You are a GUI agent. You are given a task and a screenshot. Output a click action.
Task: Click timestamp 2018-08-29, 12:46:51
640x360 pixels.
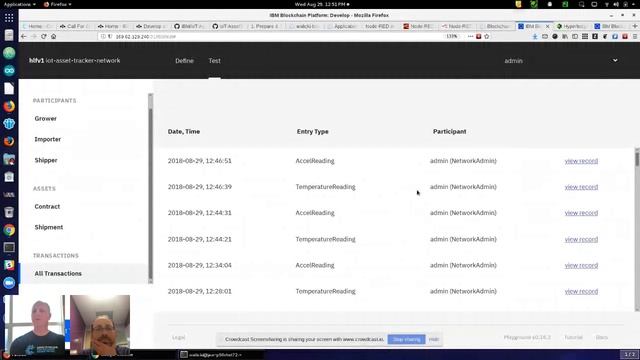pyautogui.click(x=200, y=161)
